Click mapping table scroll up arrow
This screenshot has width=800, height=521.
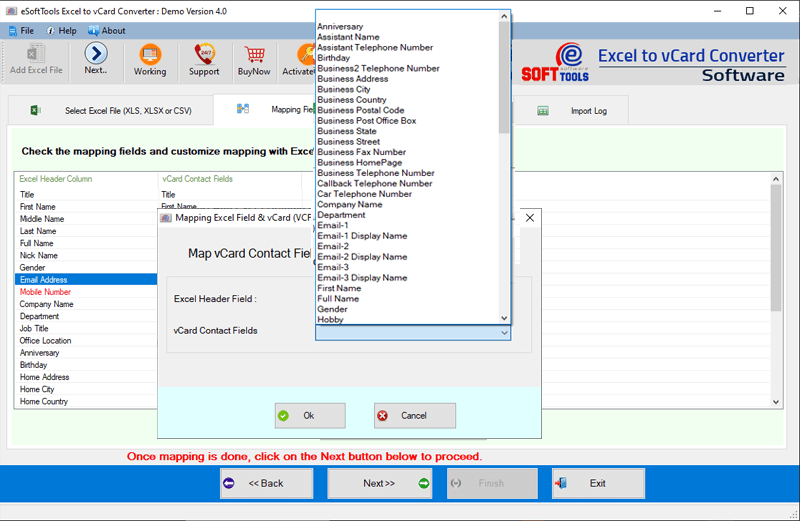point(776,179)
